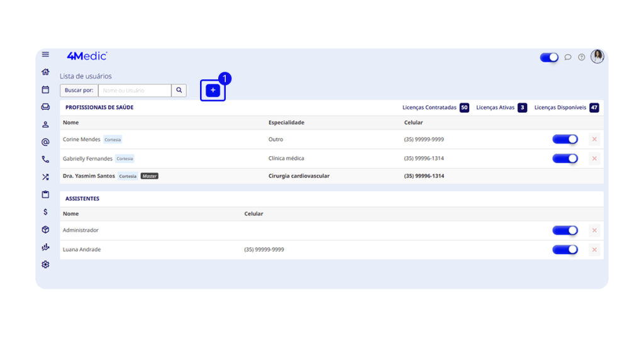Click the chat bubble icon in header
The image size is (644, 338).
[567, 57]
